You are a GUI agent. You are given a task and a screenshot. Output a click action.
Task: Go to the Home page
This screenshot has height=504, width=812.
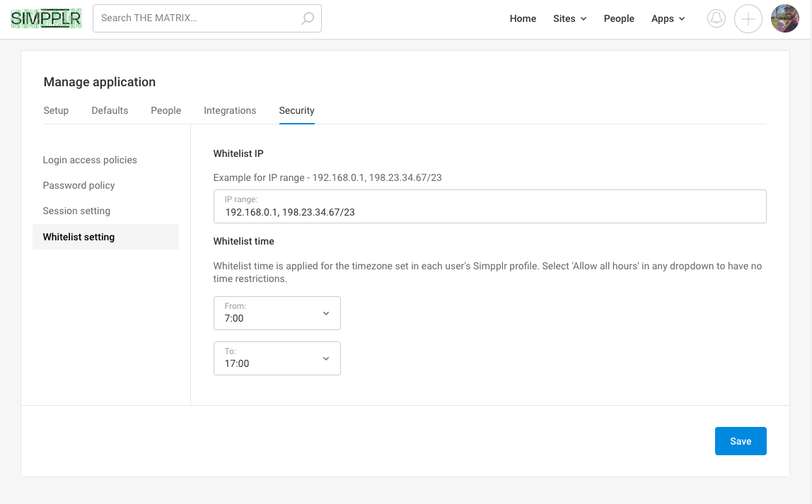tap(523, 18)
